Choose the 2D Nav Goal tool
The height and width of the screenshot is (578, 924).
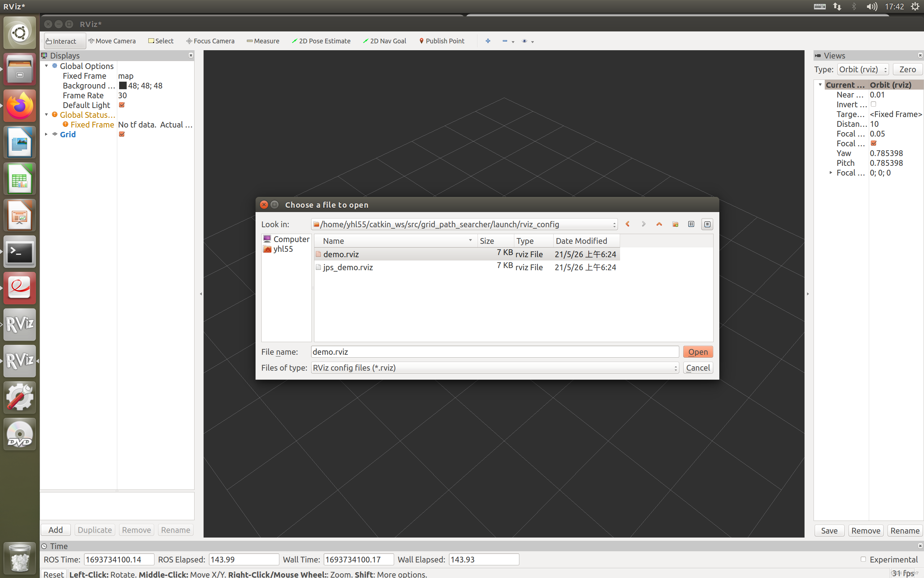(384, 41)
